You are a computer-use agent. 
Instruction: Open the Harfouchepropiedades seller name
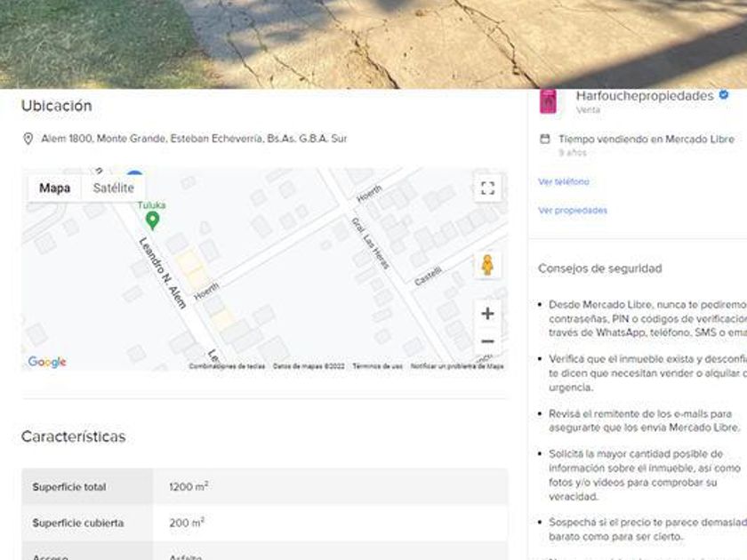pos(645,95)
